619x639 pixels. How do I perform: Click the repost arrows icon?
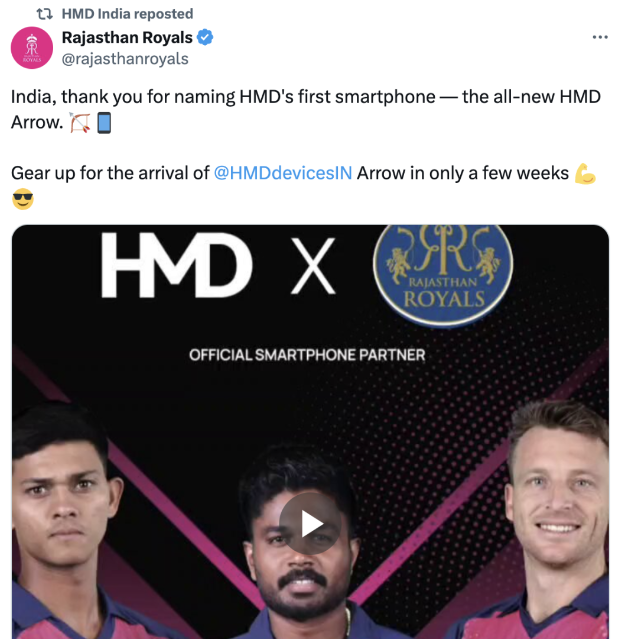coord(44,14)
